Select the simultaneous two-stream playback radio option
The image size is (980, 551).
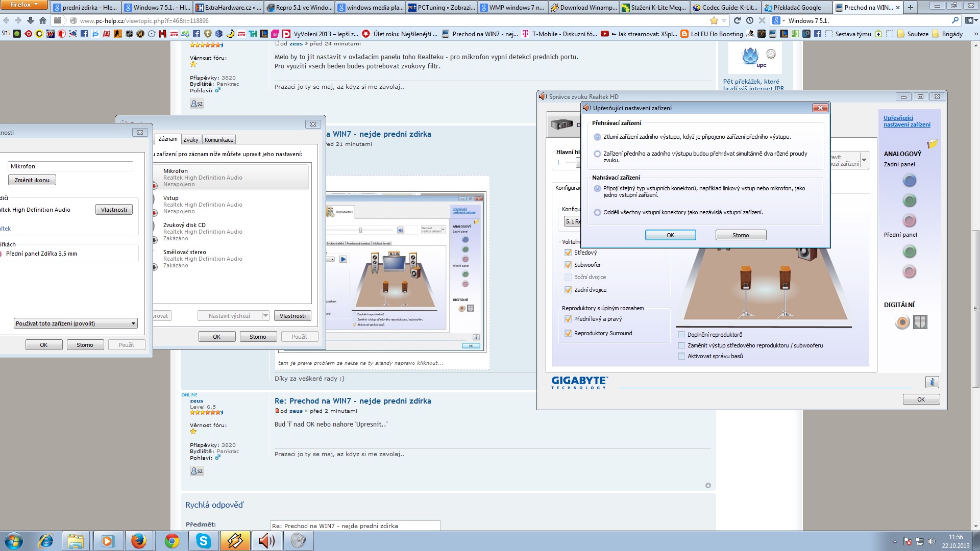tap(597, 154)
